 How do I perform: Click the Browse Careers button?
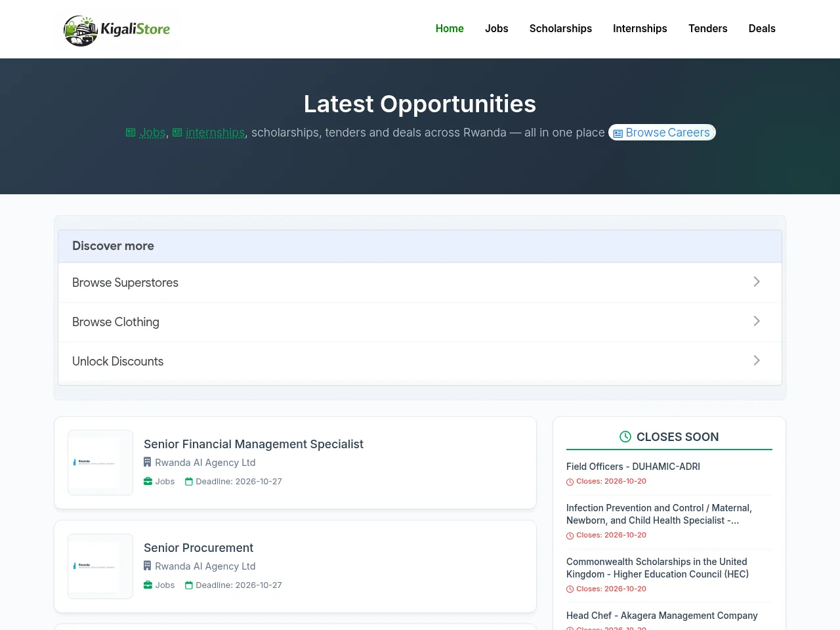click(x=662, y=133)
